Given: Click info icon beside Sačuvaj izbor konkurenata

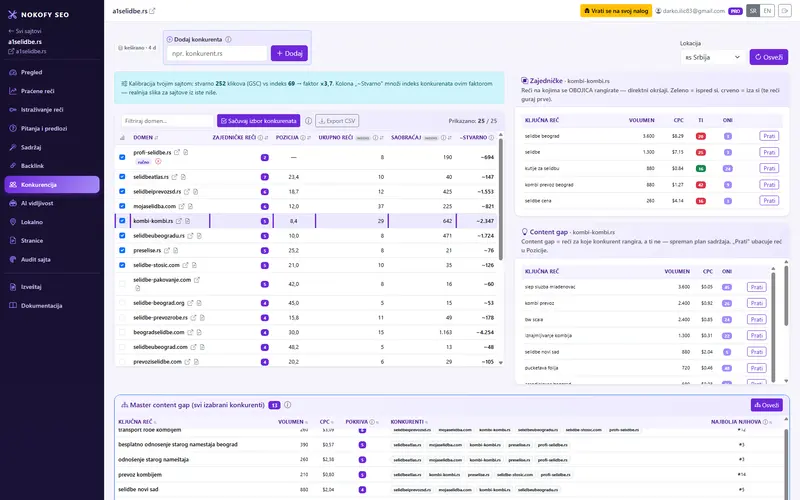Looking at the screenshot, I should pyautogui.click(x=308, y=121).
